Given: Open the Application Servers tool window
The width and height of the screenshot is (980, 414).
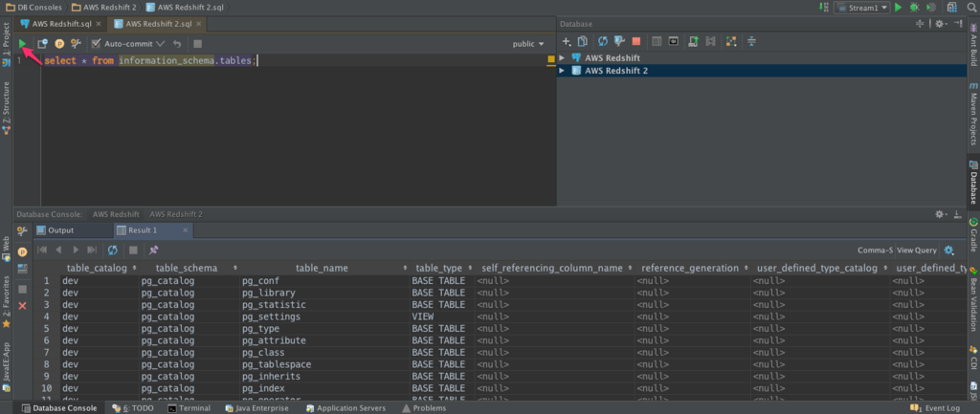Looking at the screenshot, I should point(345,407).
